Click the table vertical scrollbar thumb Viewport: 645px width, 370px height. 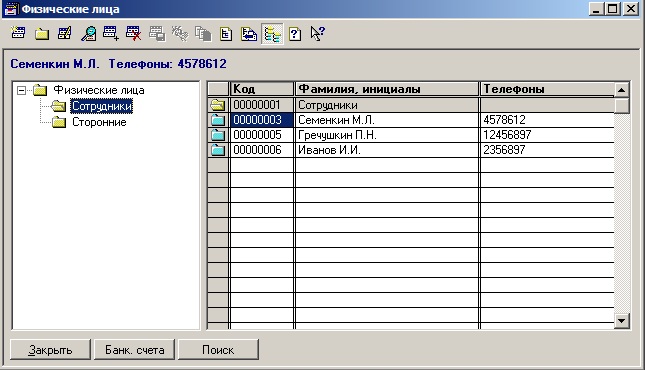coord(622,105)
